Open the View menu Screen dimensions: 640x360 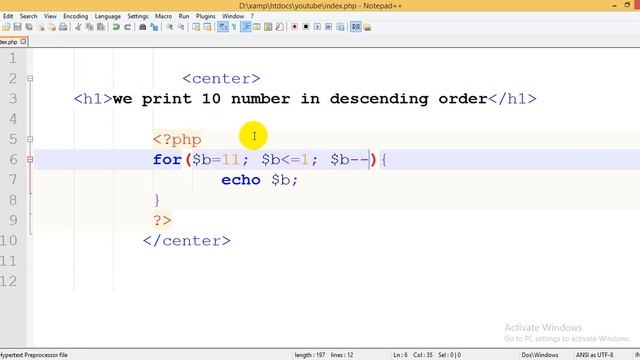tap(50, 16)
